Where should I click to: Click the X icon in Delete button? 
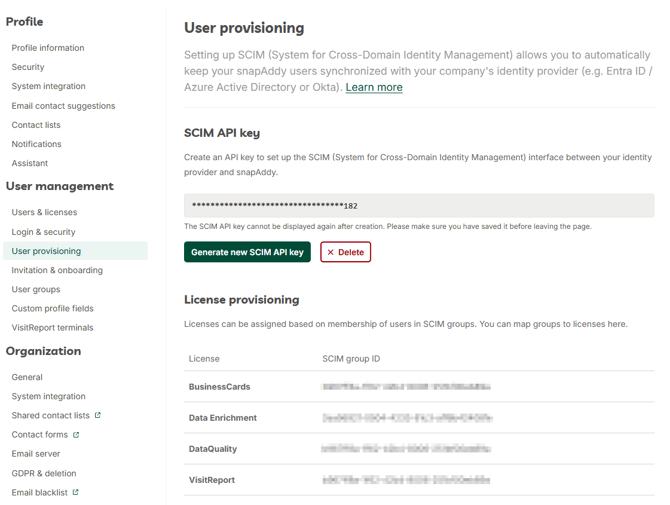(x=331, y=252)
